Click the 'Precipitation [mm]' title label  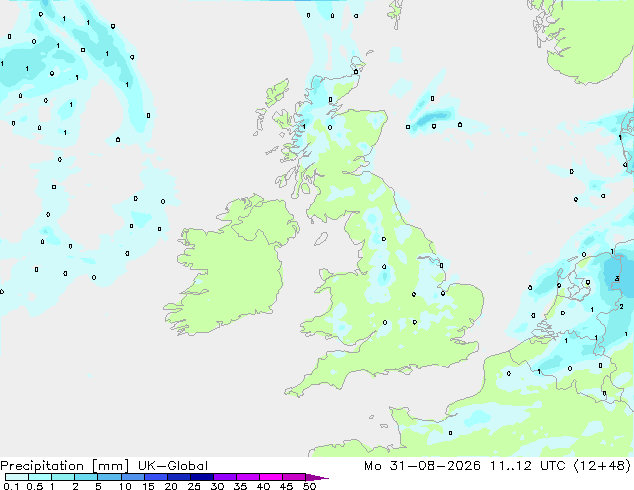point(64,466)
